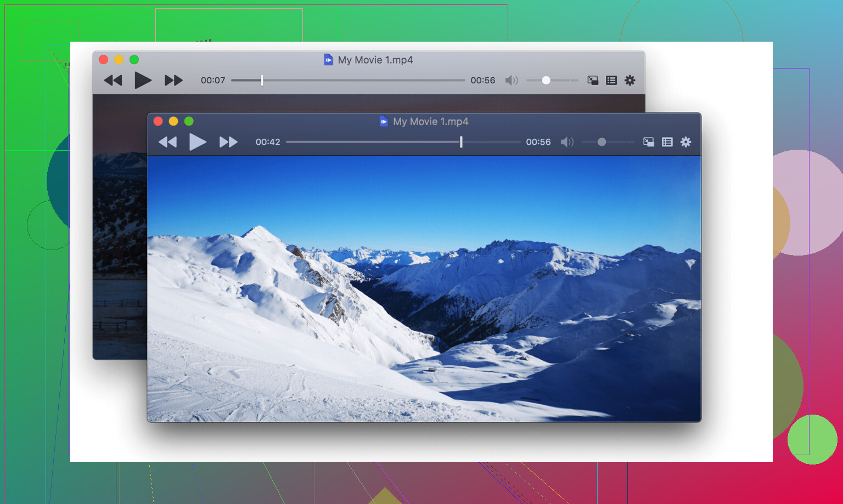The width and height of the screenshot is (843, 504).
Task: Open playlist icon in back window
Action: coord(611,81)
